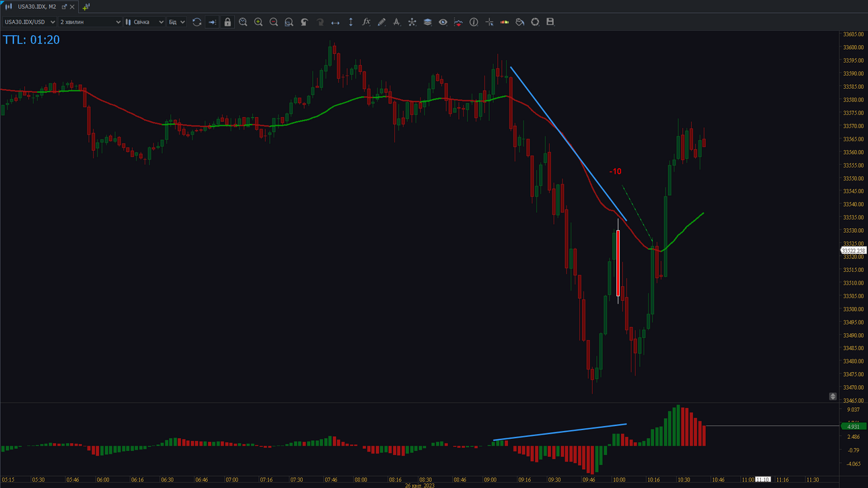Image resolution: width=868 pixels, height=488 pixels.
Task: Click the chart icon left of tab title
Action: [x=9, y=7]
